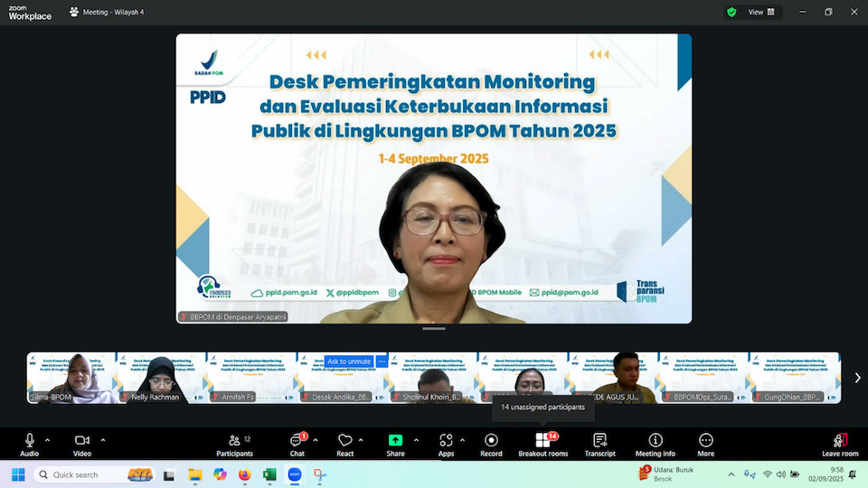This screenshot has width=868, height=488.
Task: Click the gallery resize handle below speaker video
Action: [433, 329]
